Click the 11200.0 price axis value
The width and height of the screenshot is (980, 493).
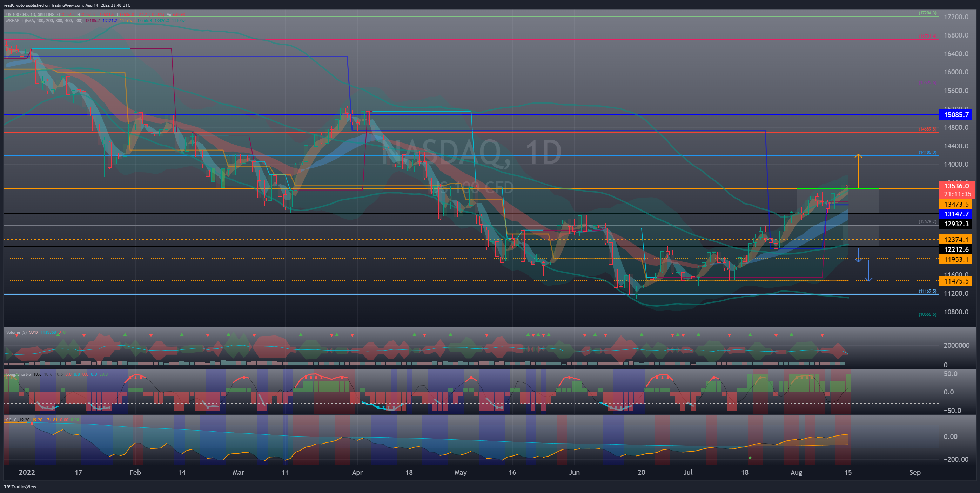(956, 293)
